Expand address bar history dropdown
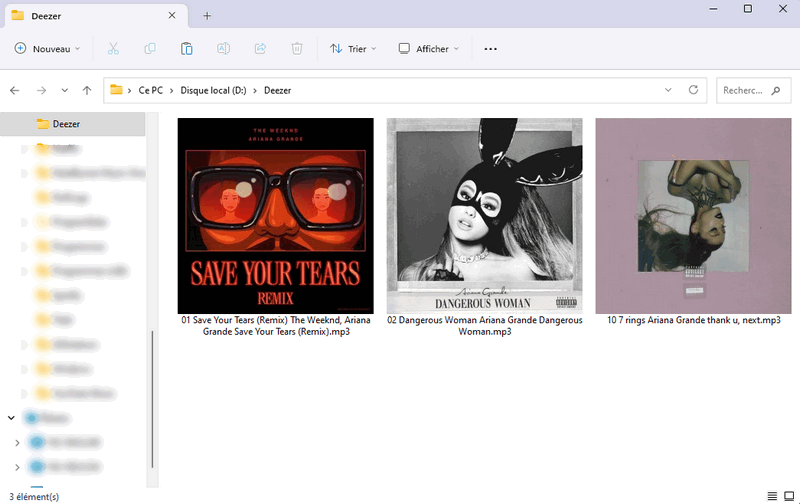The width and height of the screenshot is (800, 504). 668,90
